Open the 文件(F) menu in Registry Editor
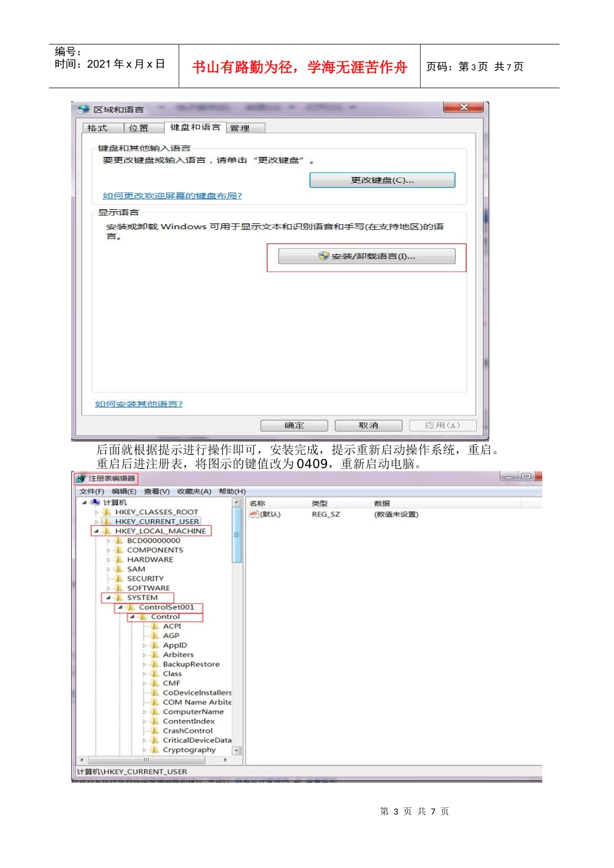 click(x=92, y=491)
